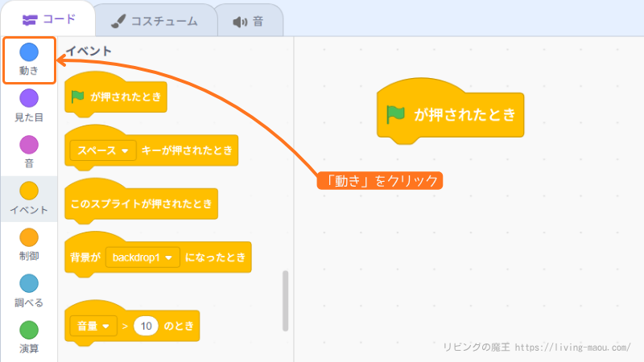The height and width of the screenshot is (362, 644).
Task: Click the green flag block in the workspace
Action: coord(451,114)
